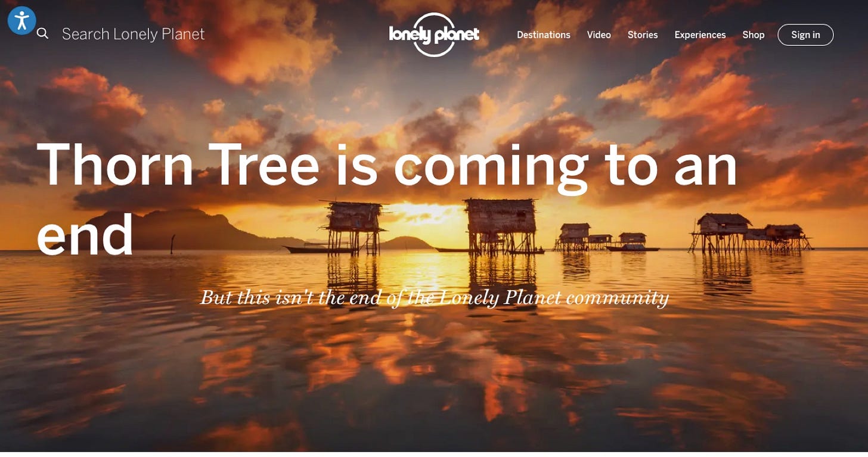
Task: Click the 'But this isn't the end' subtitle
Action: click(435, 297)
